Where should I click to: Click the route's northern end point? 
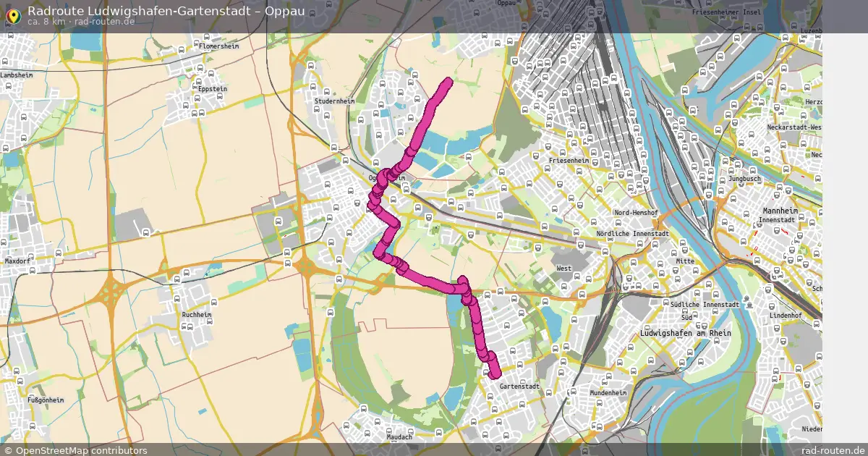coord(449,81)
